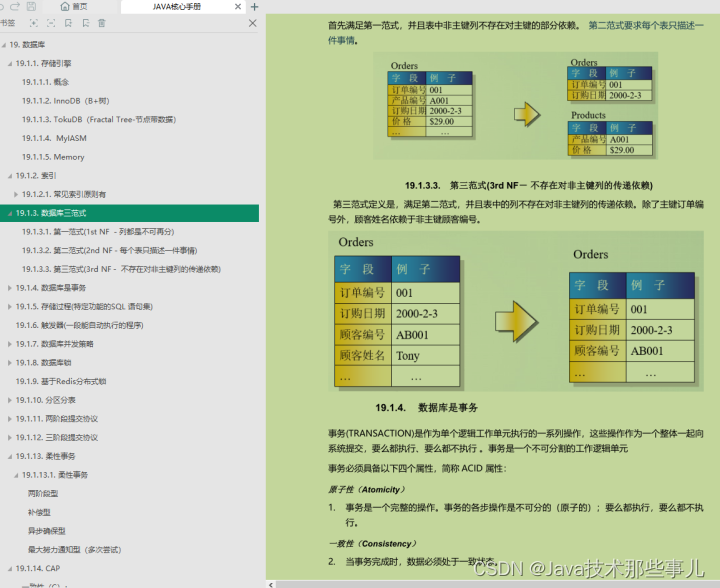Expand the 19.1.11. 两阶段提交协议 node

(10, 419)
